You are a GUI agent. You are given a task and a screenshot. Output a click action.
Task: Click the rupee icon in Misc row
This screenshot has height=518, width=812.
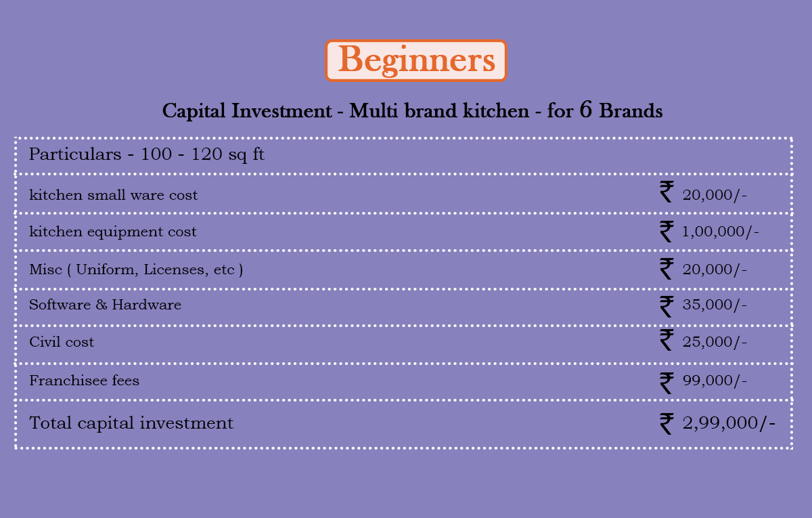tap(667, 269)
